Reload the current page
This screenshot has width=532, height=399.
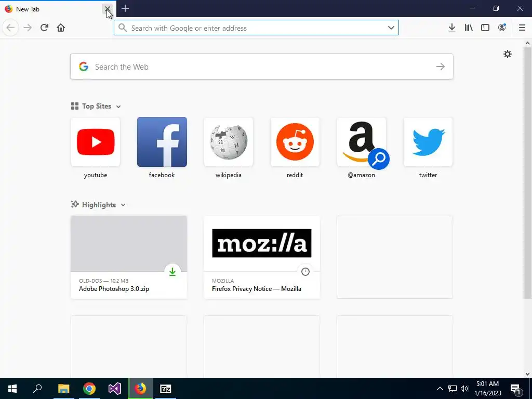point(44,28)
